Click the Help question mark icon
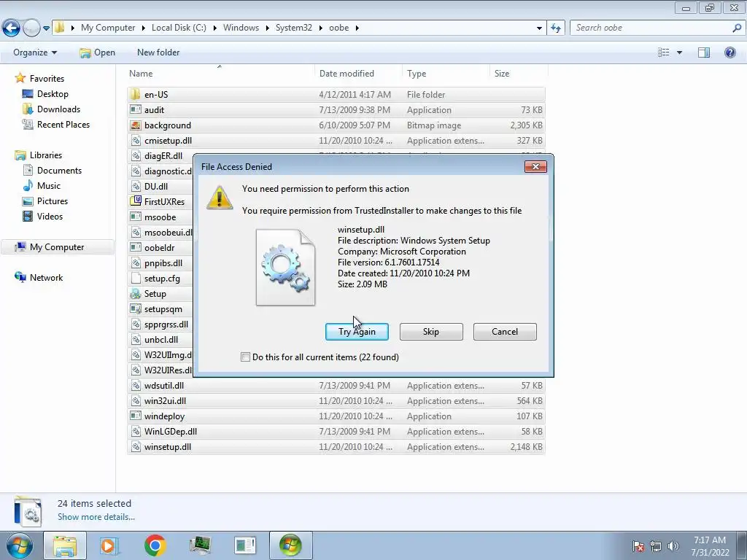The image size is (747, 560). tap(729, 52)
